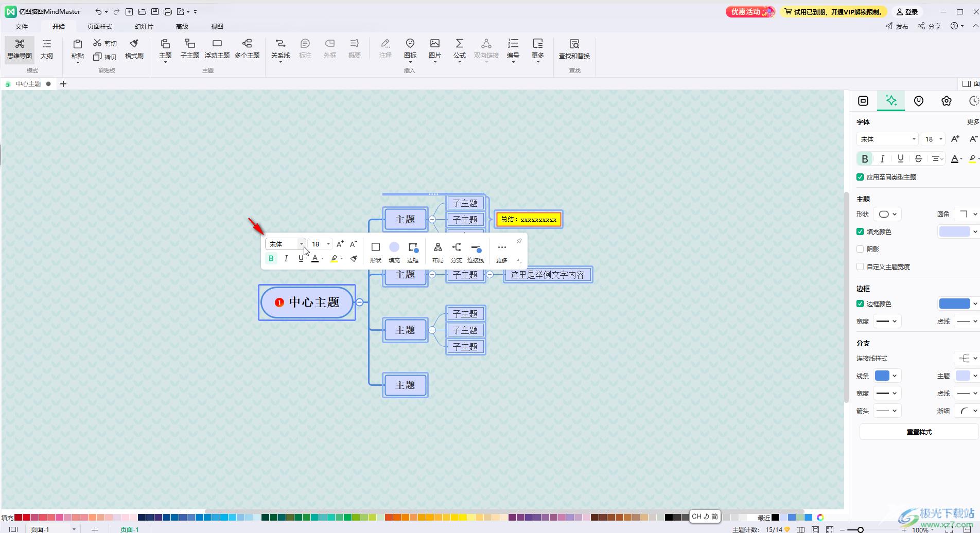Click the print icon in title bar
The height and width of the screenshot is (533, 980).
coord(168,11)
